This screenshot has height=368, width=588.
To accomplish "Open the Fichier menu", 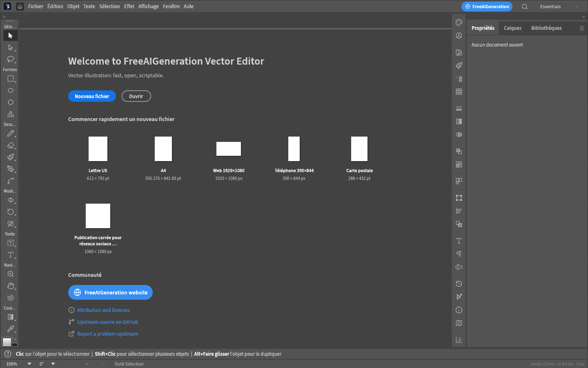I will 36,7.
